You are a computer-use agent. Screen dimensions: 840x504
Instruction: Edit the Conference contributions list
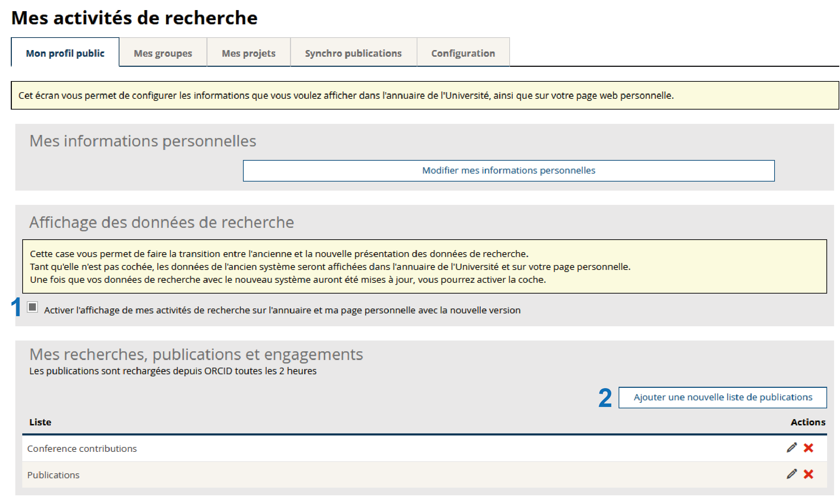792,448
